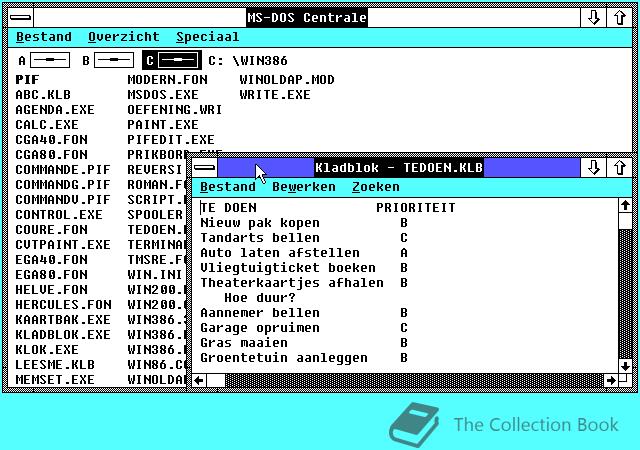640x450 pixels.
Task: Select file MSDOS.EXE
Action: pyautogui.click(x=163, y=95)
